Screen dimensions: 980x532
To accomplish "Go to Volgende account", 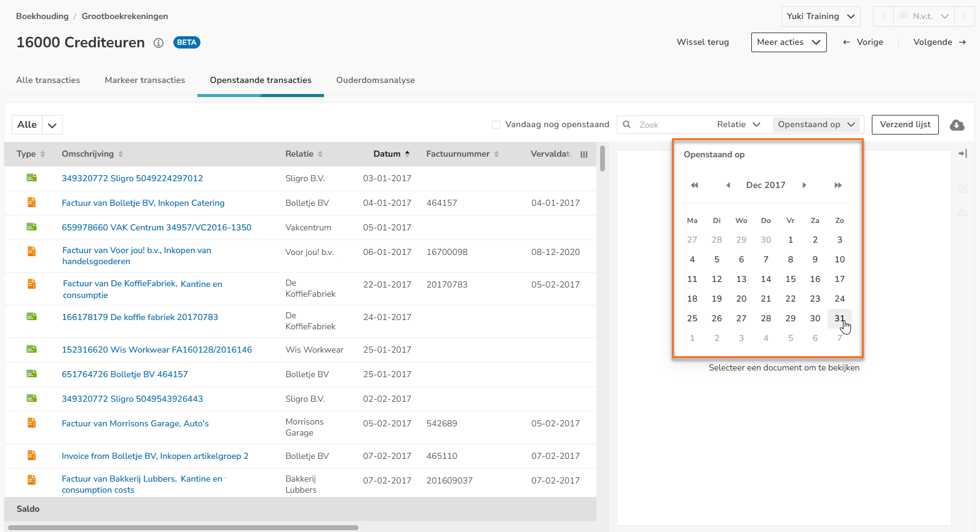I will pyautogui.click(x=939, y=42).
